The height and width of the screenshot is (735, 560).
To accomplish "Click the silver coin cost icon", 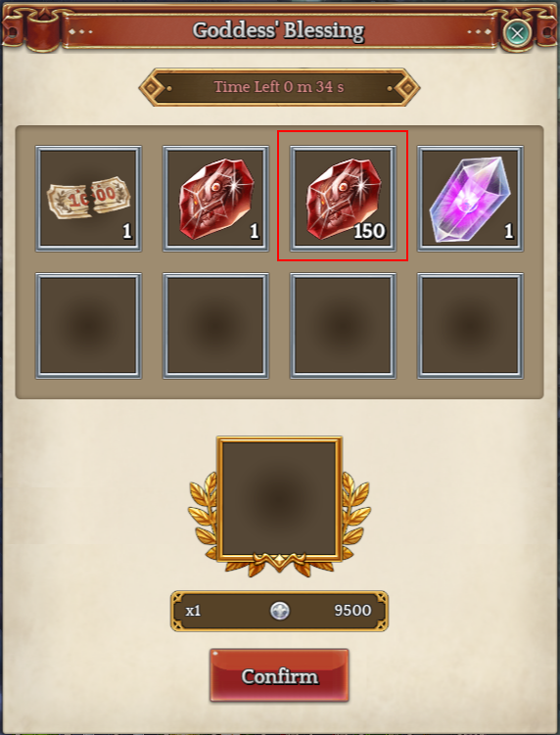I will tap(280, 611).
